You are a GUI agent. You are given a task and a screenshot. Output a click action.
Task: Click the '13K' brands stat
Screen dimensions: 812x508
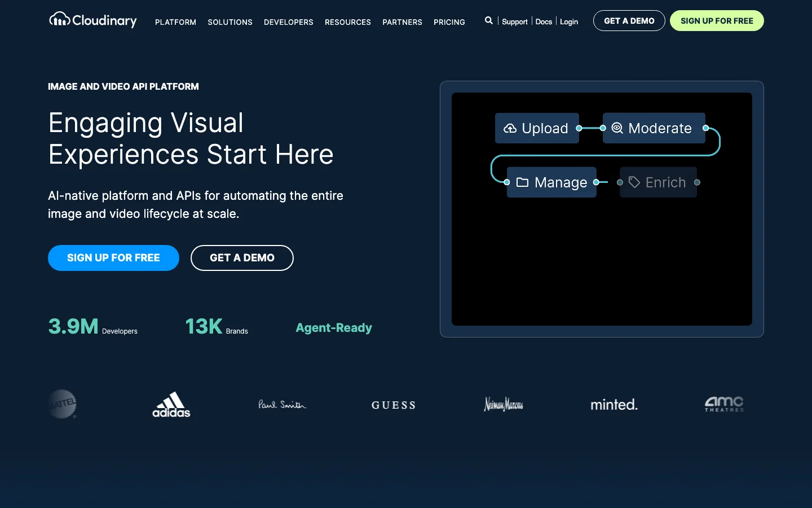pos(204,326)
